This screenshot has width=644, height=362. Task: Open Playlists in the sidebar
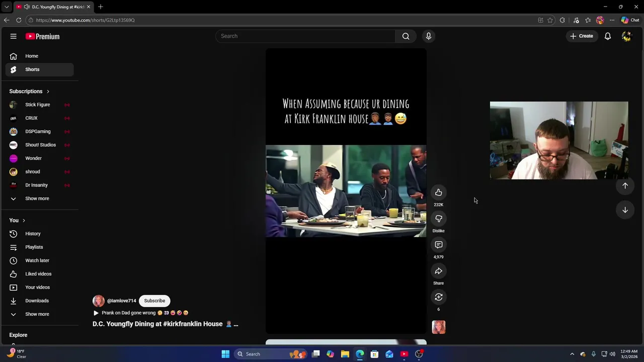click(x=39, y=247)
